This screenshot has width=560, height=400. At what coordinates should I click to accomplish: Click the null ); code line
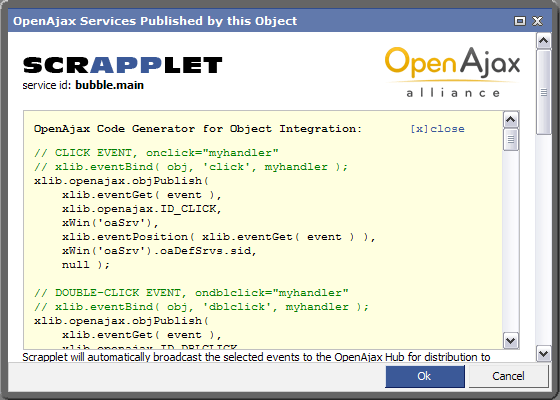pos(86,265)
